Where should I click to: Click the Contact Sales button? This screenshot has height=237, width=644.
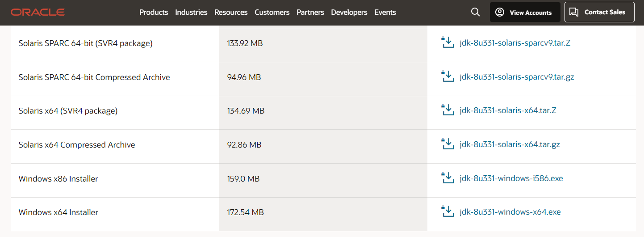click(x=599, y=12)
